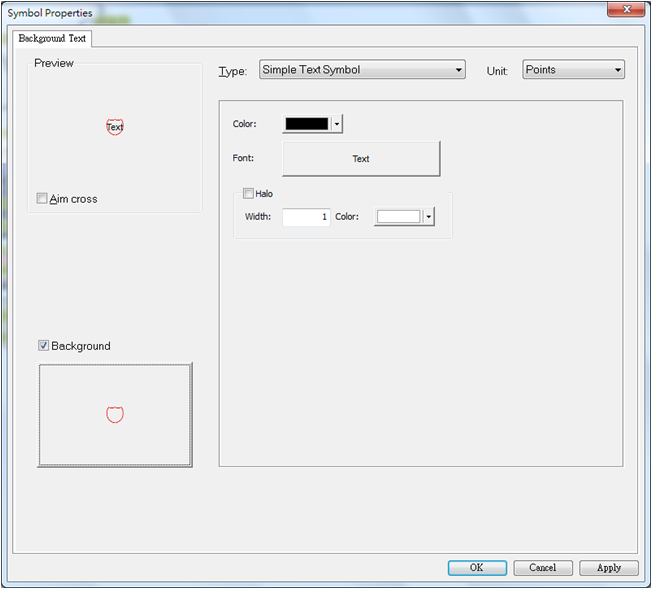Image resolution: width=652 pixels, height=589 pixels.
Task: Open arrow next to black text Color swatch
Action: pyautogui.click(x=337, y=124)
